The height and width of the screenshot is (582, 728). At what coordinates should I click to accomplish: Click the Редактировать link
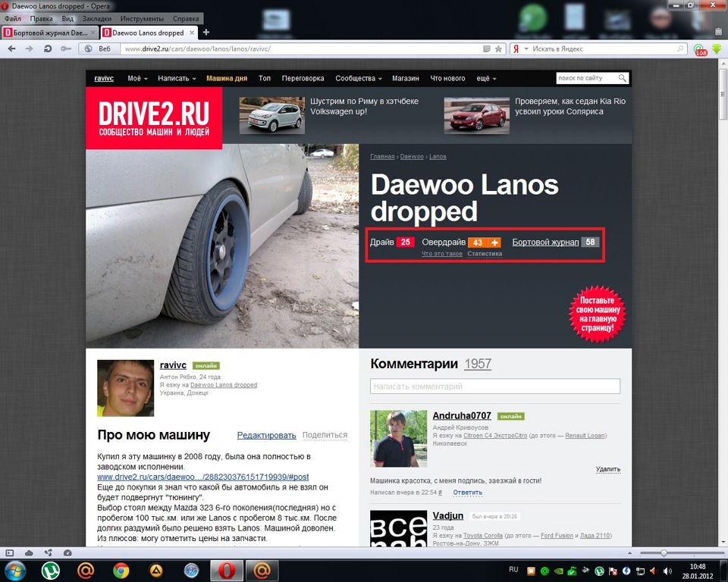point(266,435)
